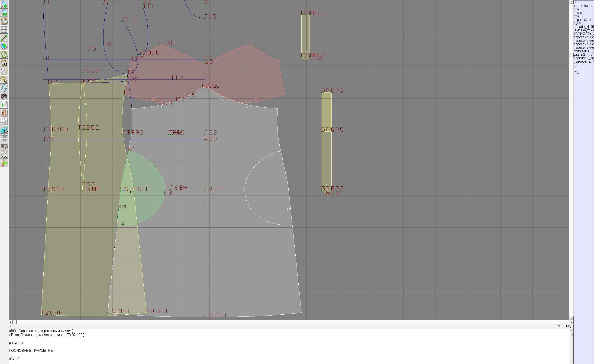Insert the отрезок( , ); command snippet
Screen dimensions: 594x364
click(582, 20)
